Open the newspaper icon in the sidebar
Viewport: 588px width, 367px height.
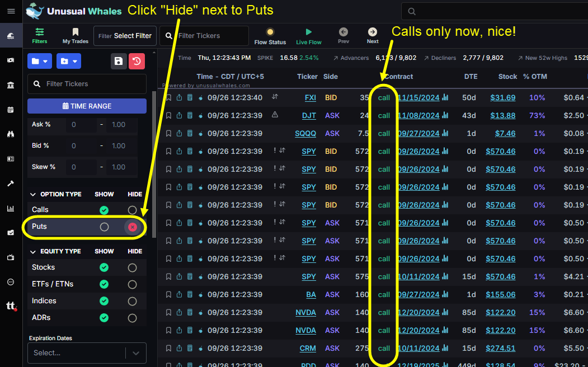(11, 159)
